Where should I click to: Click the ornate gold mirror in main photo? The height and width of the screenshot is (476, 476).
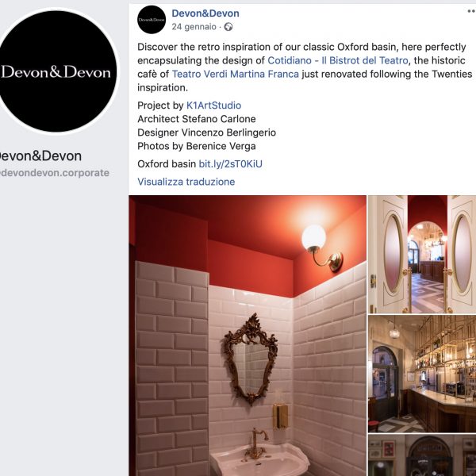(x=251, y=359)
